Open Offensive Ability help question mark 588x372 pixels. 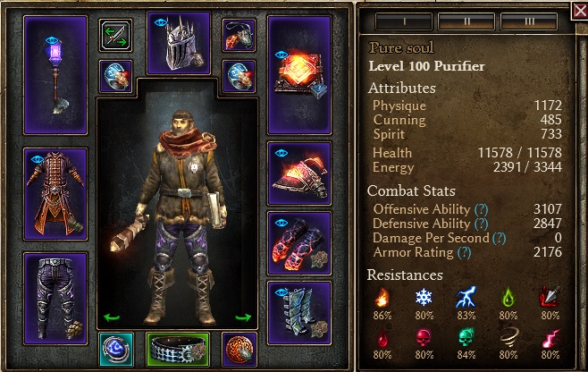click(x=482, y=209)
